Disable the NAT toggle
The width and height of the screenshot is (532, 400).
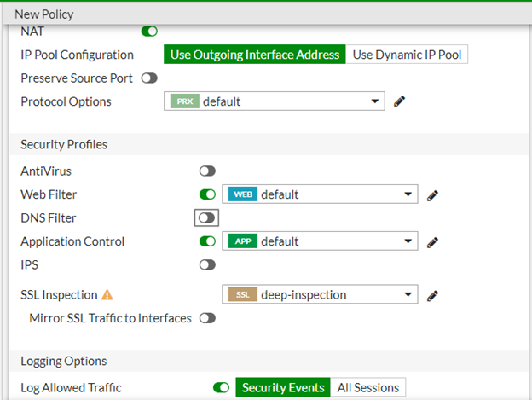[149, 32]
